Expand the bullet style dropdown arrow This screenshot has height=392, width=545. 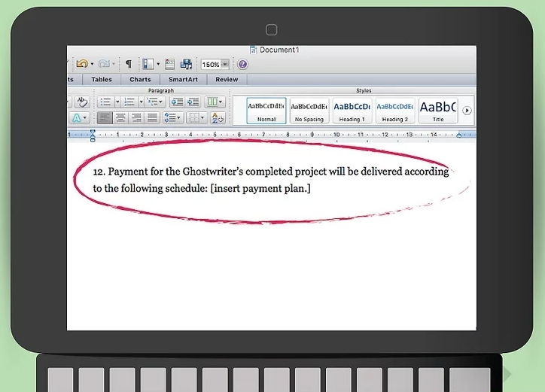coord(117,102)
